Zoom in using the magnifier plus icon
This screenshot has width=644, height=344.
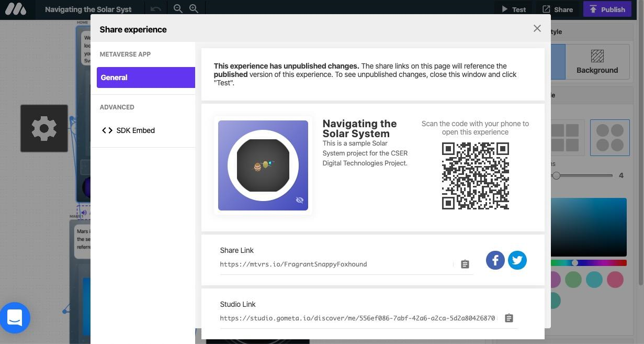pyautogui.click(x=194, y=9)
